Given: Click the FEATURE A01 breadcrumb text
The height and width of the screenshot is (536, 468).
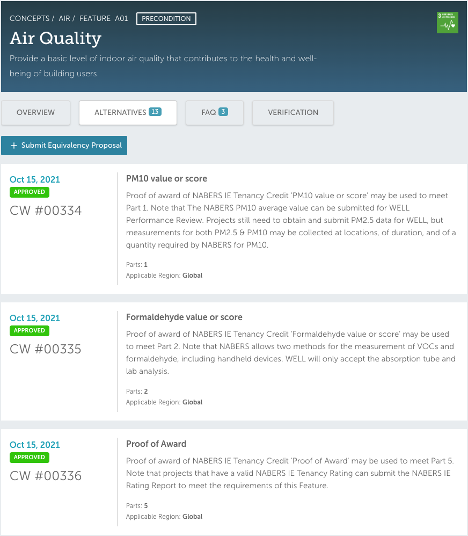Looking at the screenshot, I should point(104,18).
